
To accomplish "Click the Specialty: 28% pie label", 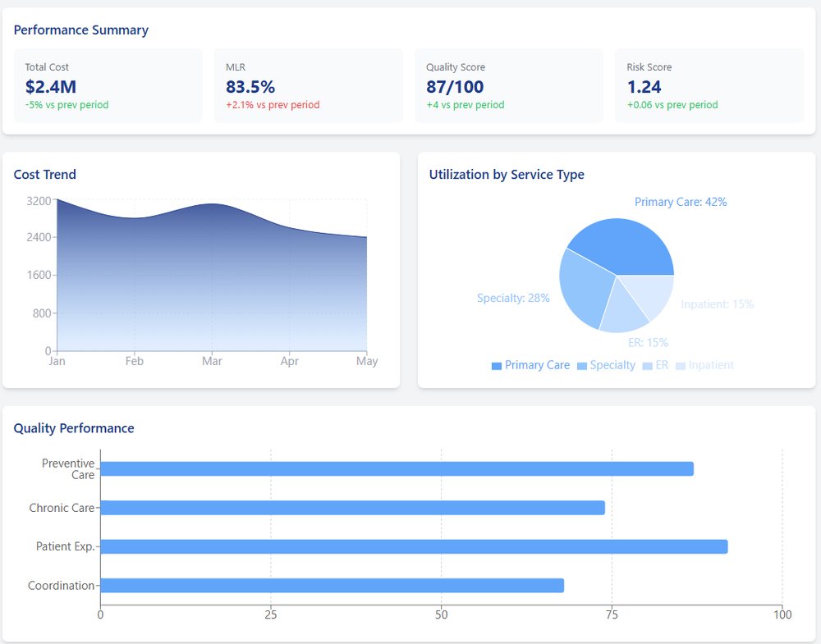I will click(513, 298).
